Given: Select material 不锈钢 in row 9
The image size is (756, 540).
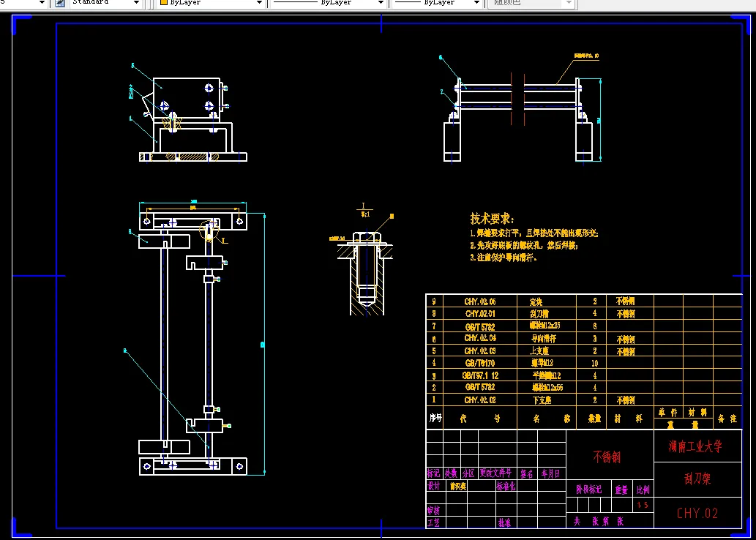Looking at the screenshot, I should (x=625, y=301).
